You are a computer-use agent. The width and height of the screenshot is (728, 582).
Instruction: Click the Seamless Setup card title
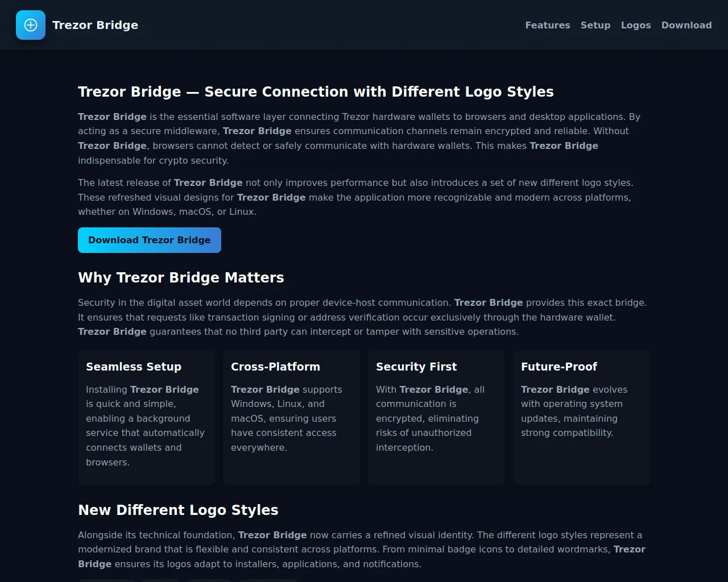pyautogui.click(x=134, y=367)
